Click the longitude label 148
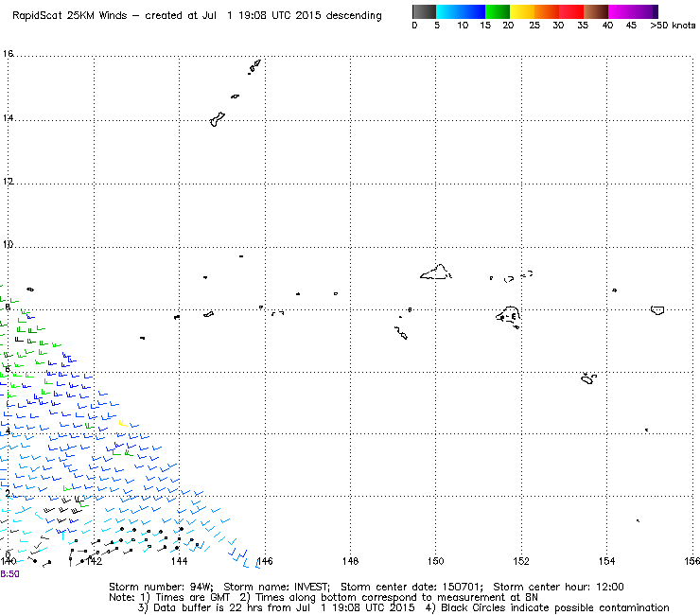This screenshot has width=700, height=615. pos(350,561)
